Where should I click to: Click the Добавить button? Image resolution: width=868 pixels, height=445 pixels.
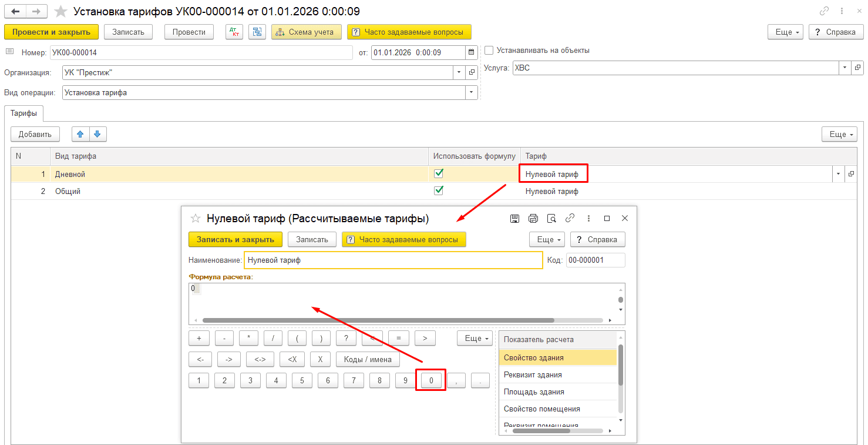click(x=35, y=134)
